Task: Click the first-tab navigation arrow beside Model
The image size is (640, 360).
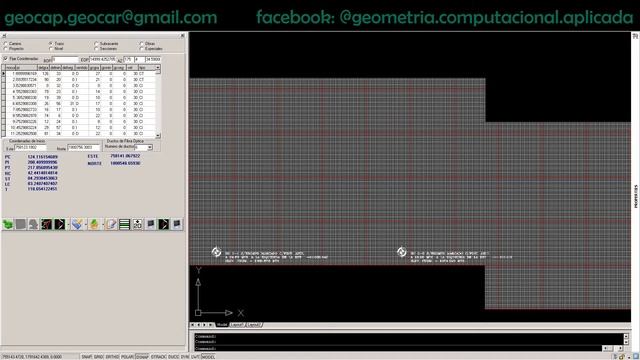Action: tap(193, 325)
